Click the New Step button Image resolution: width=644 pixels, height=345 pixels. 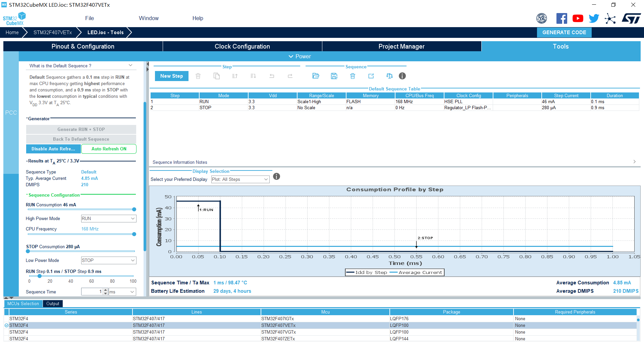(x=171, y=76)
